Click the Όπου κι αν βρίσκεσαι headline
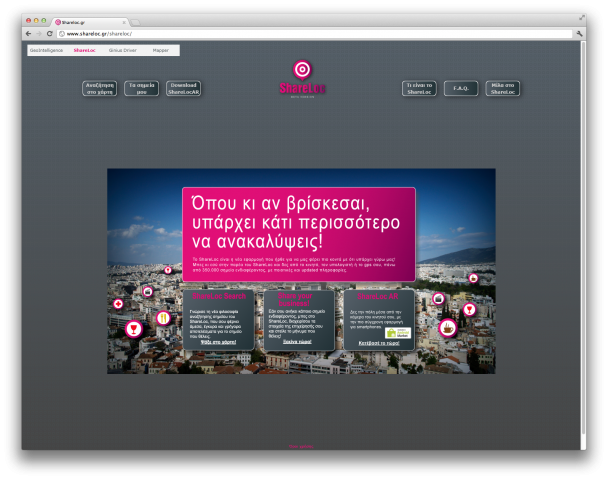Viewport: 608px width, 480px height. click(x=296, y=223)
